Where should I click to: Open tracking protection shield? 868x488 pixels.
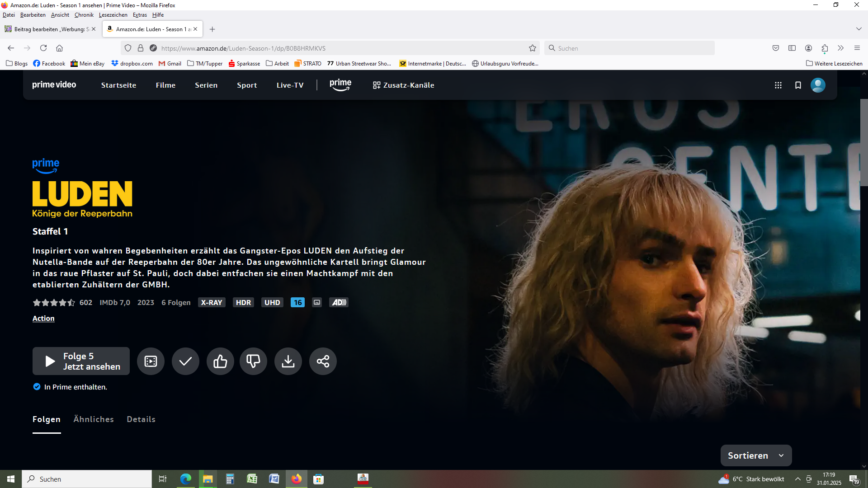[x=128, y=48]
